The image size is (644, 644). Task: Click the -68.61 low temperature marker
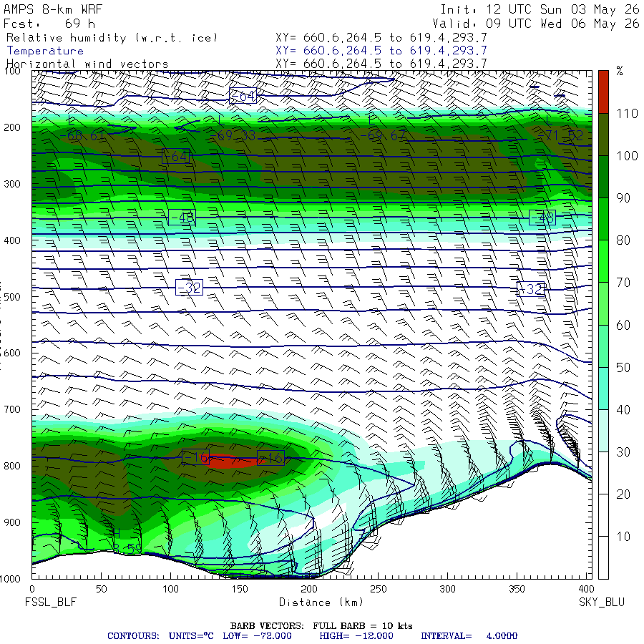(82, 135)
